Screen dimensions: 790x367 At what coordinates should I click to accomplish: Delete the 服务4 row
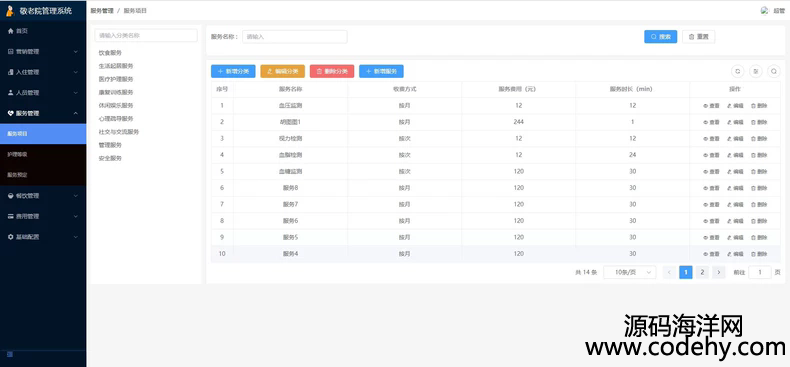759,254
